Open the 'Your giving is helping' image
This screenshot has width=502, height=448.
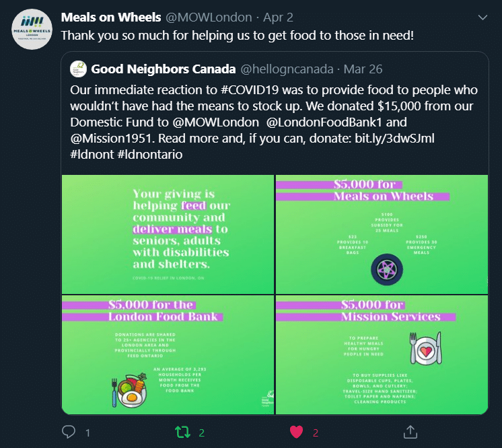(168, 234)
